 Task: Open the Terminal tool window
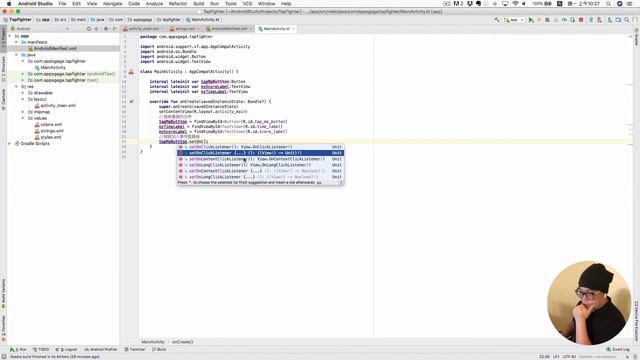click(x=135, y=350)
